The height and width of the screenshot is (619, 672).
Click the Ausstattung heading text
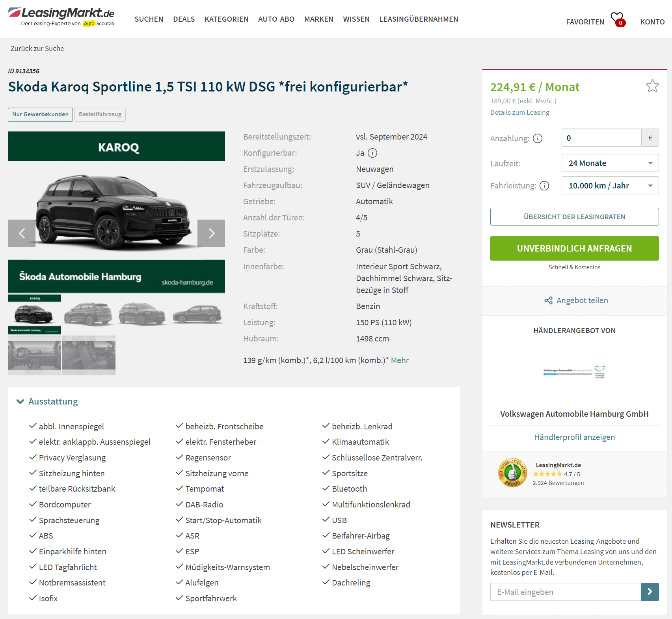click(x=53, y=401)
